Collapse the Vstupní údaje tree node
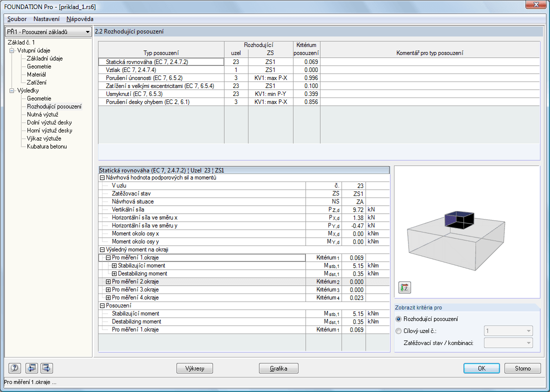Viewport: 550px width, 392px height. [12, 50]
